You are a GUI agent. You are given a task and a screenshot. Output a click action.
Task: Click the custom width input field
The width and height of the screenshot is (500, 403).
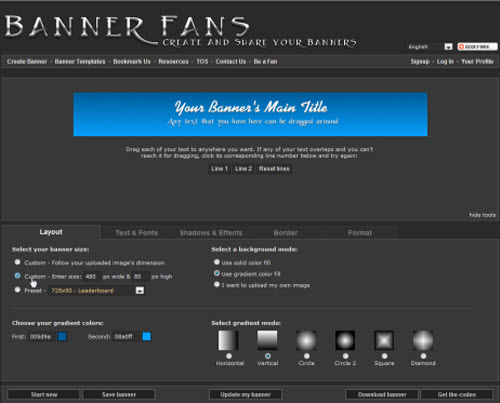coord(92,276)
